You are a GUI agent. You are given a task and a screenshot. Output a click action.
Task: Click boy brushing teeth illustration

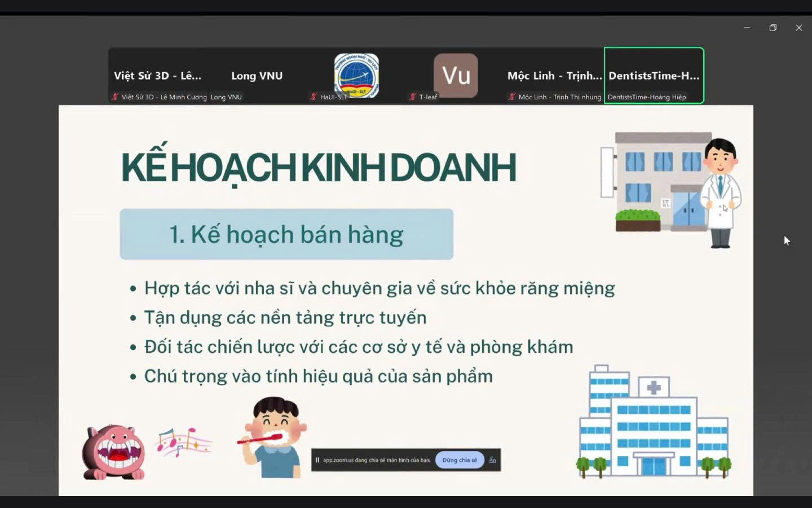tap(272, 437)
